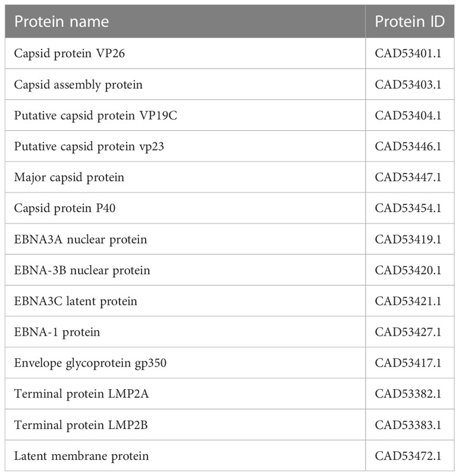459x476 pixels.
Task: Select the Major capsid protein row
Action: (x=229, y=177)
